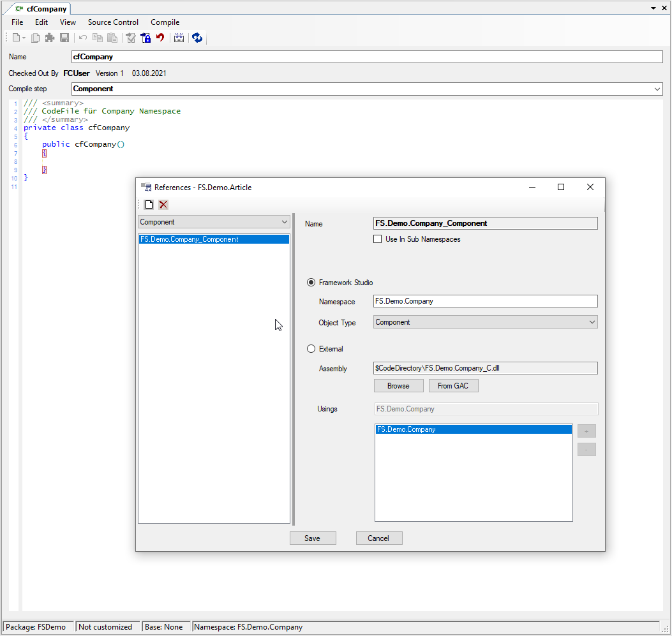Click the 'private class cfCompany' code line

pyautogui.click(x=77, y=128)
